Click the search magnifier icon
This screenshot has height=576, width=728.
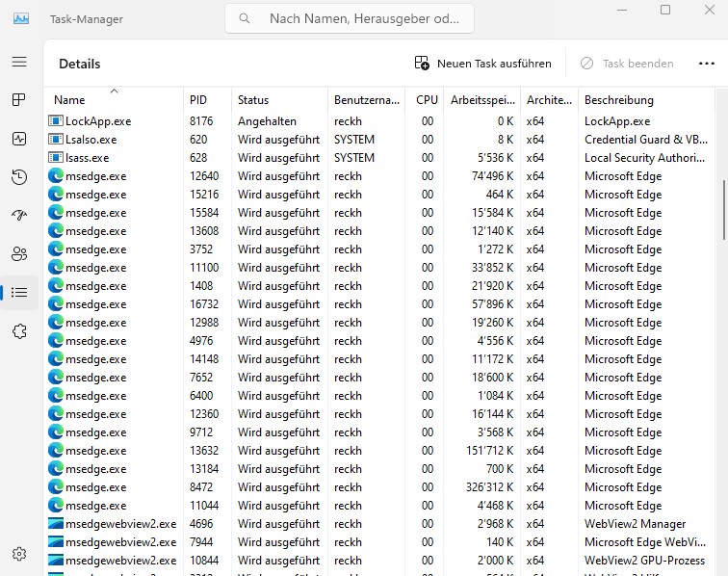(x=245, y=18)
